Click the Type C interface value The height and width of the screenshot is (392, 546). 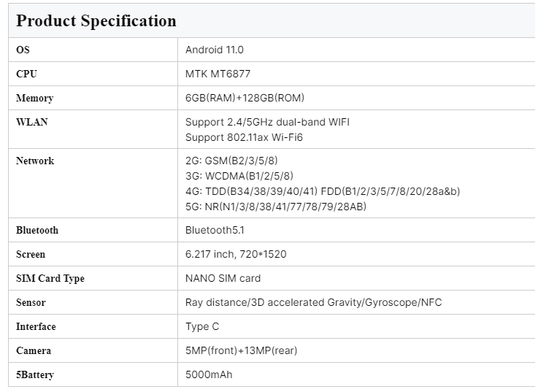pyautogui.click(x=202, y=326)
